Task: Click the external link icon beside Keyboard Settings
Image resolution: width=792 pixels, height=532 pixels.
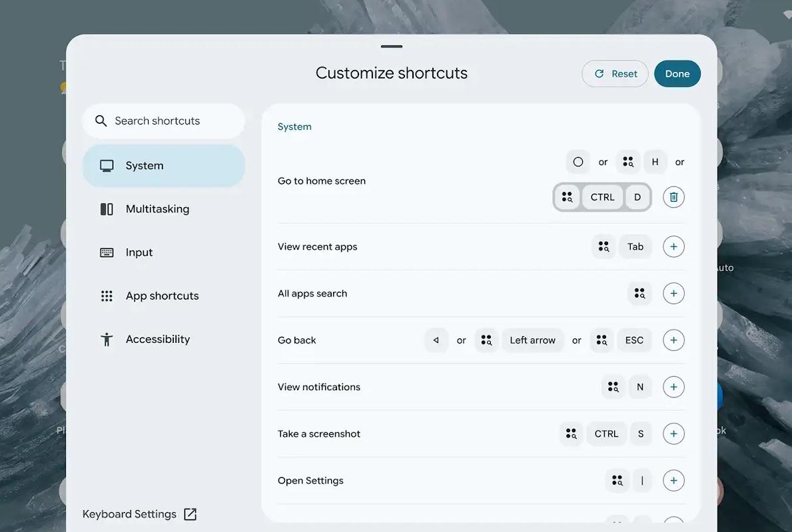Action: pyautogui.click(x=190, y=514)
